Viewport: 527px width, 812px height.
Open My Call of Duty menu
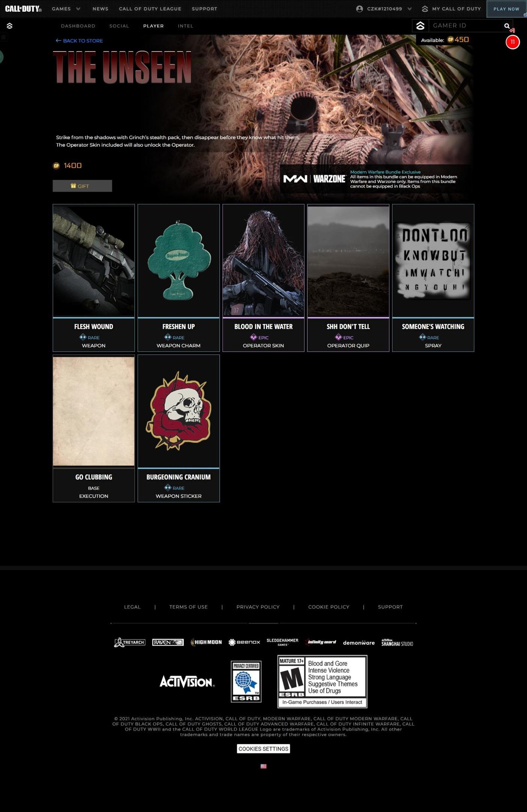point(451,9)
